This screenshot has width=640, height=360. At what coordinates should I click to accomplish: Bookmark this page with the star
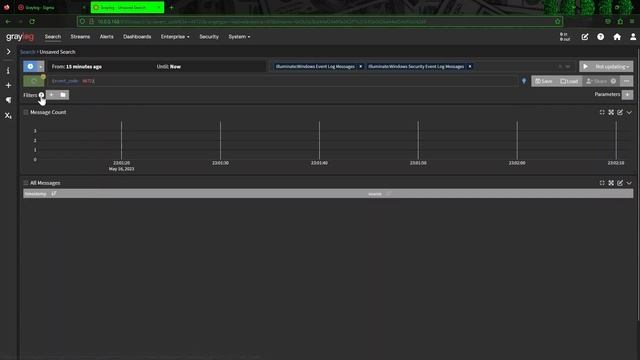(x=558, y=22)
